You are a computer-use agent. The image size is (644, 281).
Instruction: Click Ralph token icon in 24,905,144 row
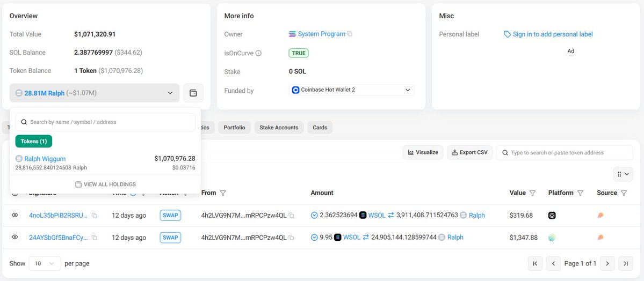click(442, 237)
